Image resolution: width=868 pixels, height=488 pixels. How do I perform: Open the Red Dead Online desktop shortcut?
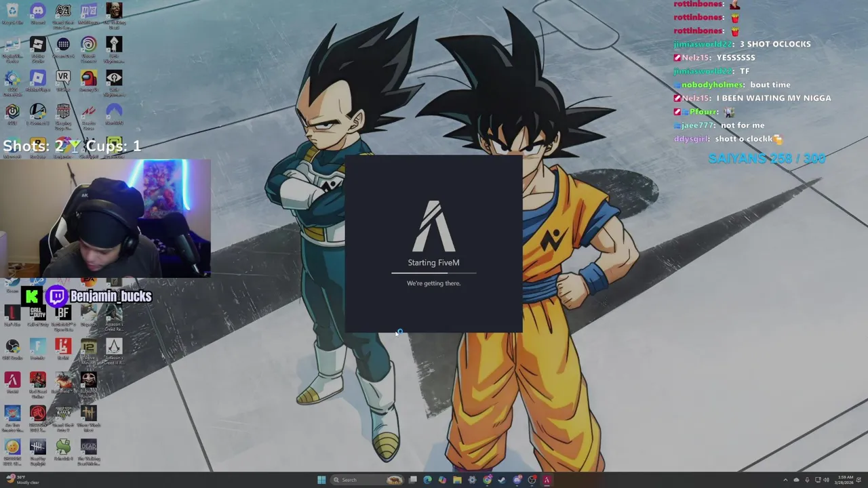point(38,383)
